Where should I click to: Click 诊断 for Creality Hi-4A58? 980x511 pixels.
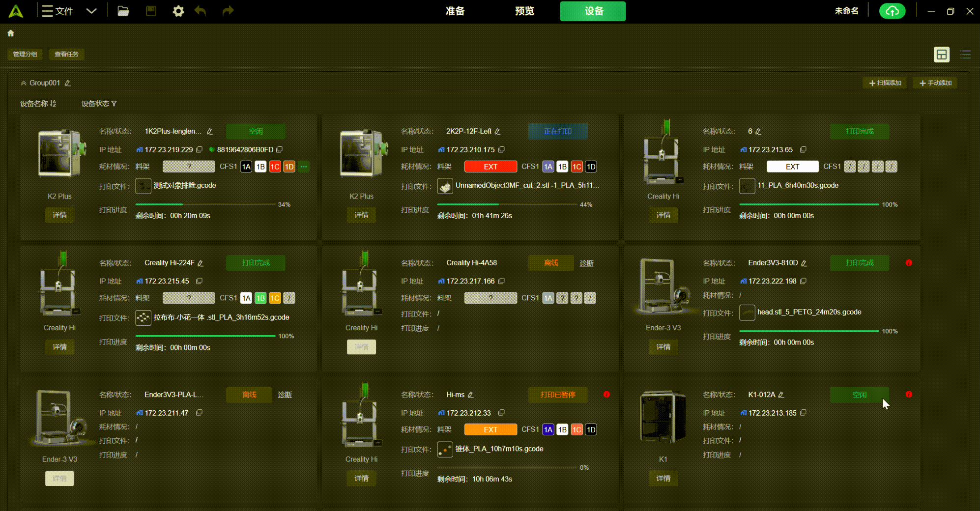point(587,263)
